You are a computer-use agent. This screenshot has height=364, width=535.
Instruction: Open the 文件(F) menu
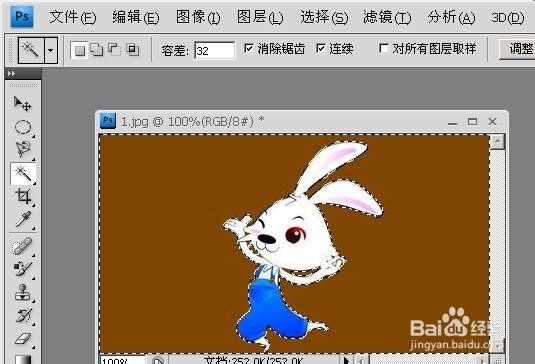[73, 17]
